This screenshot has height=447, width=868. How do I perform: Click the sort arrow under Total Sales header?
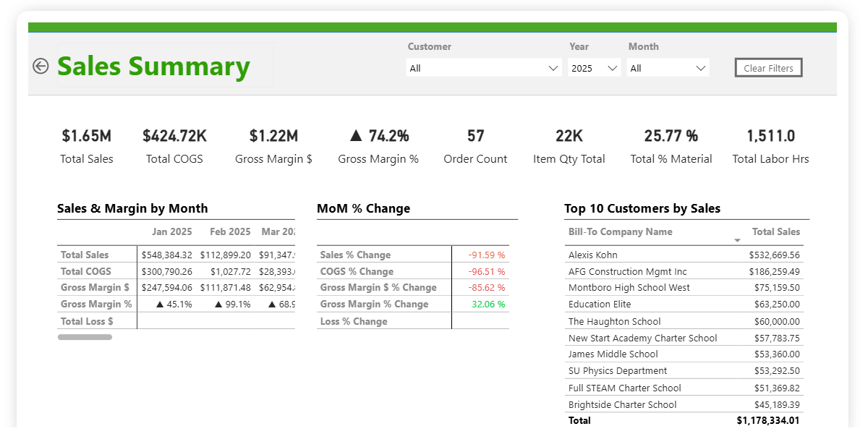click(737, 240)
